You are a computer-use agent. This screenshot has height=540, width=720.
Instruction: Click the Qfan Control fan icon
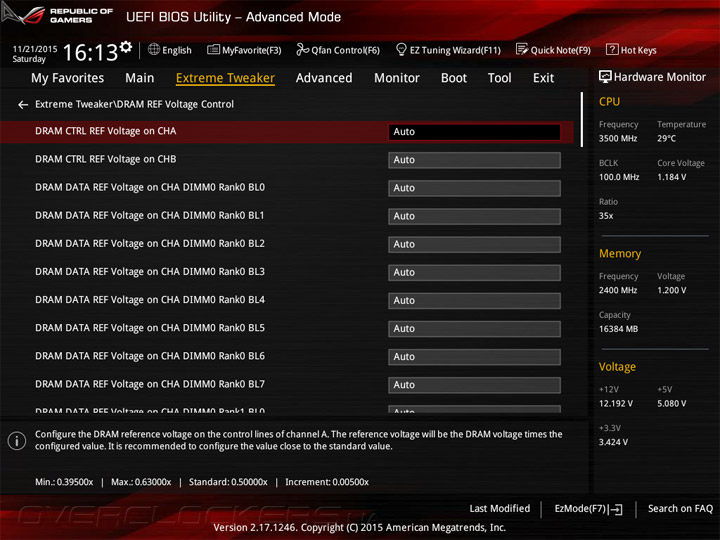pos(302,49)
